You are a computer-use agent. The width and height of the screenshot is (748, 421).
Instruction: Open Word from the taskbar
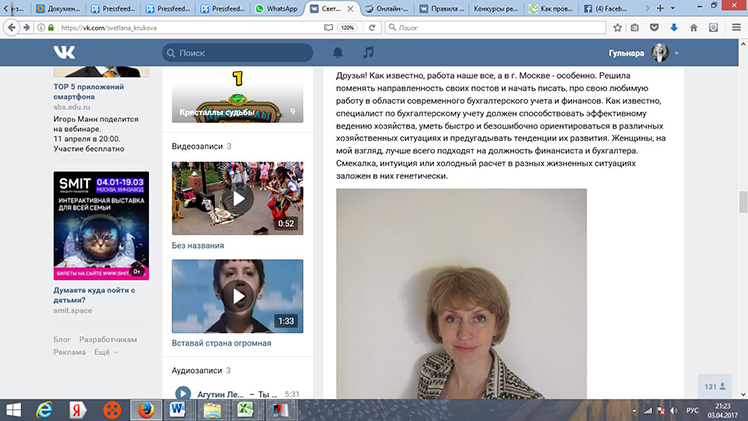177,410
